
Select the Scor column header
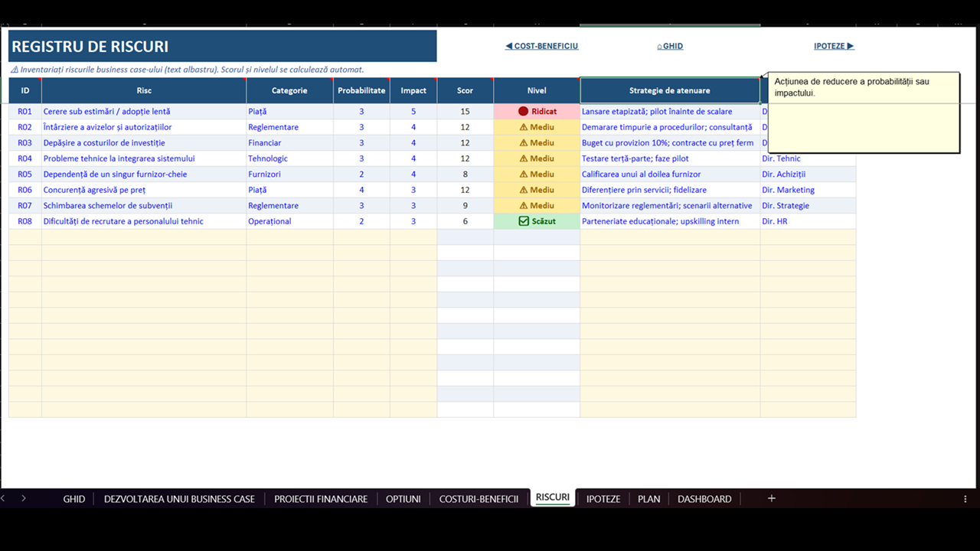465,90
